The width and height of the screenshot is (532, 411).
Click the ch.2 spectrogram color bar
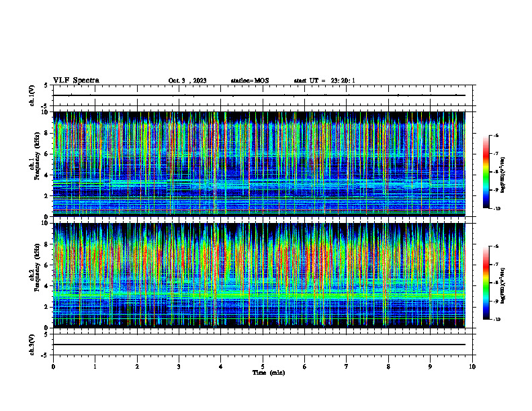click(x=486, y=283)
